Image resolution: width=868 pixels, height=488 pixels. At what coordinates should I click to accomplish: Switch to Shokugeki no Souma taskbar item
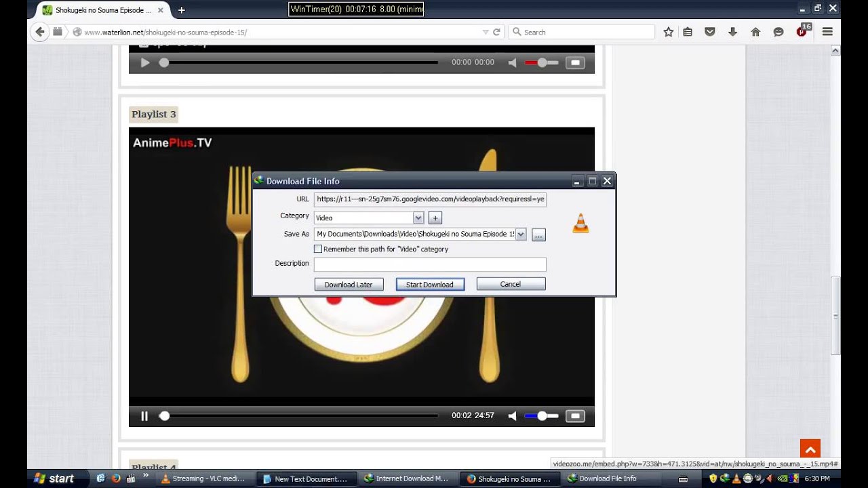(x=509, y=479)
